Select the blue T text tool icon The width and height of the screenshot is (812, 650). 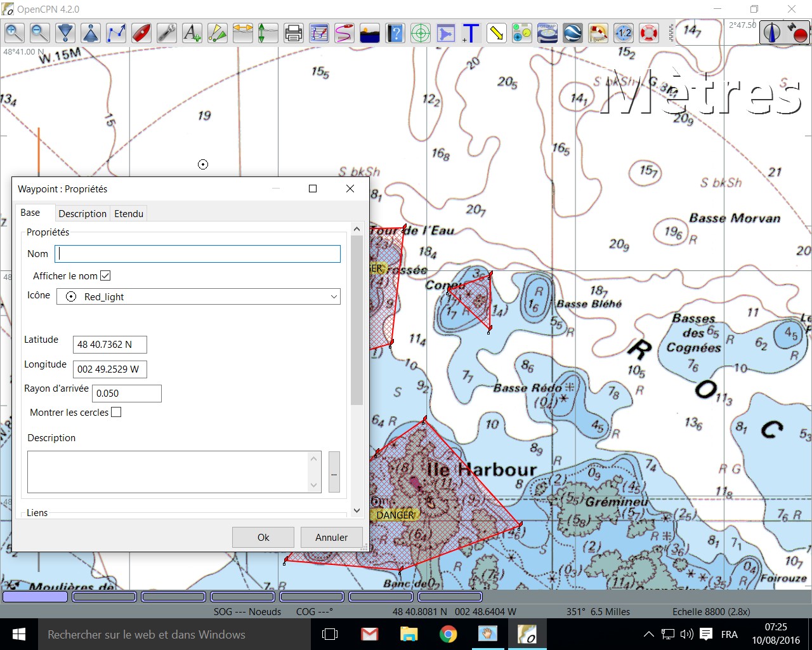[471, 32]
